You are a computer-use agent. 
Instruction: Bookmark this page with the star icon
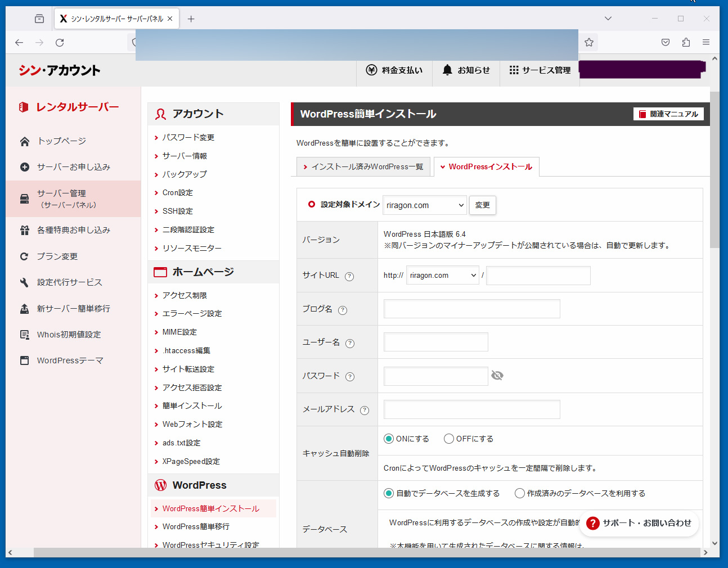point(589,42)
